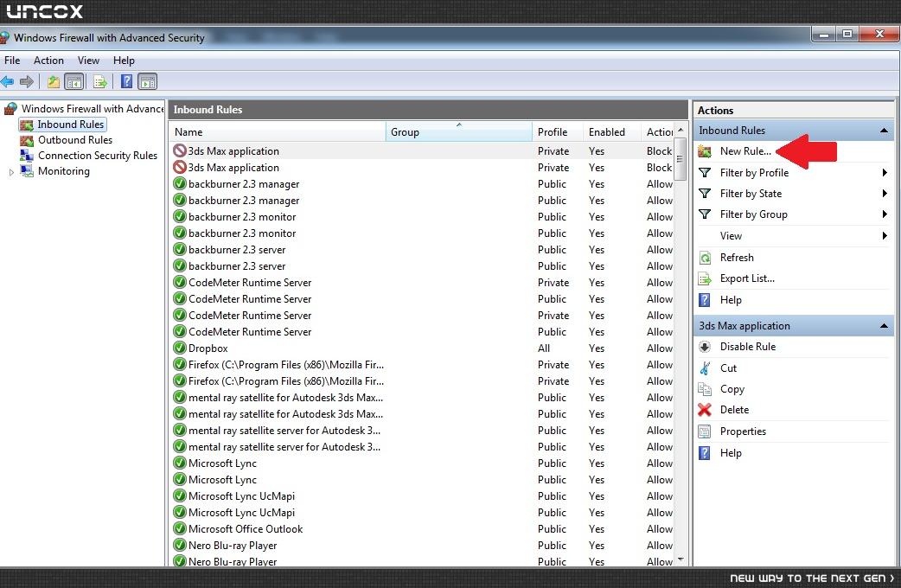Click the Properties icon in Actions

(705, 431)
